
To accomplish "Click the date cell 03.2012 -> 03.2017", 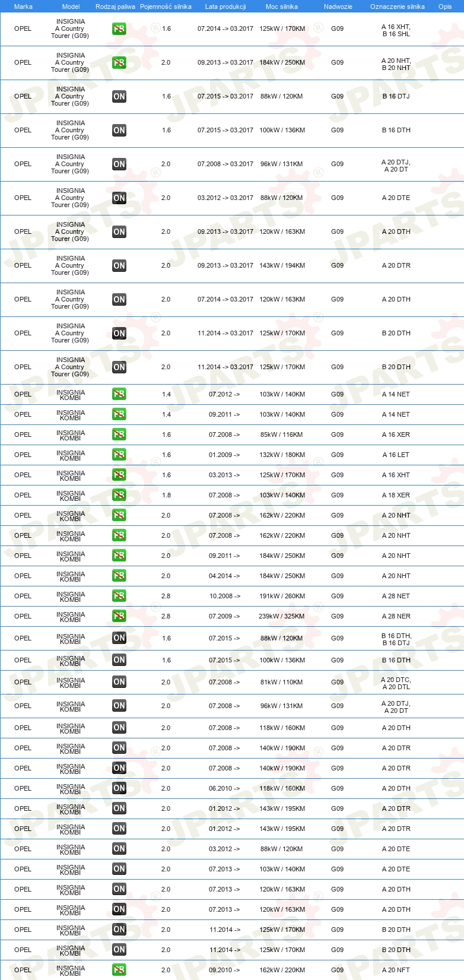I will (x=225, y=198).
